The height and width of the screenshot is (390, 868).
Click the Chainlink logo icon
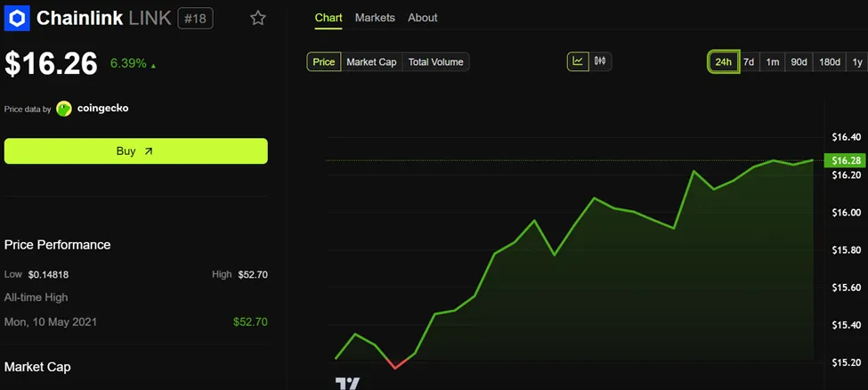17,18
